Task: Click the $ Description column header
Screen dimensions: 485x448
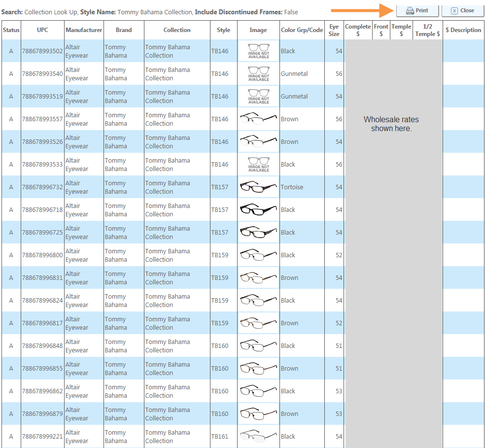Action: (463, 30)
